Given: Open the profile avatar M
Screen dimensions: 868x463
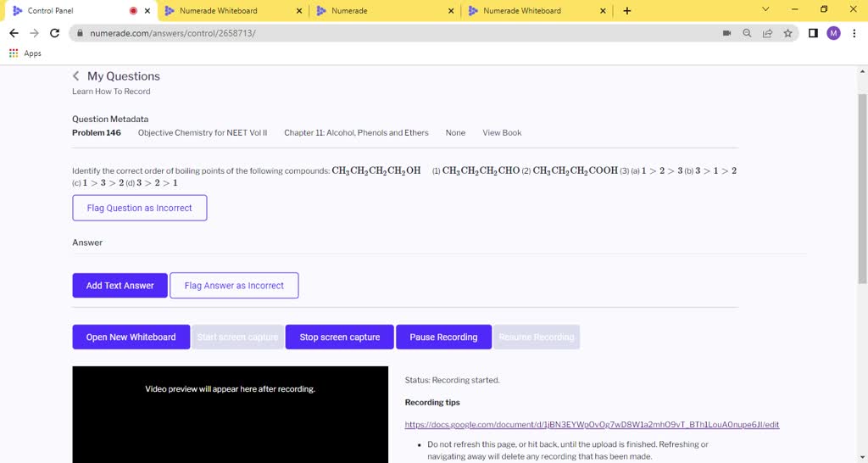Looking at the screenshot, I should point(833,33).
